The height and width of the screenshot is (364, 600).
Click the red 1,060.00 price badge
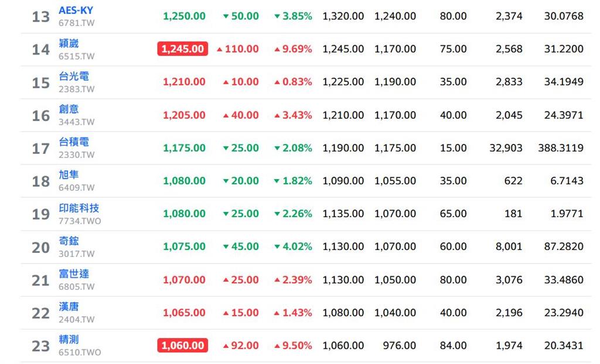183,346
